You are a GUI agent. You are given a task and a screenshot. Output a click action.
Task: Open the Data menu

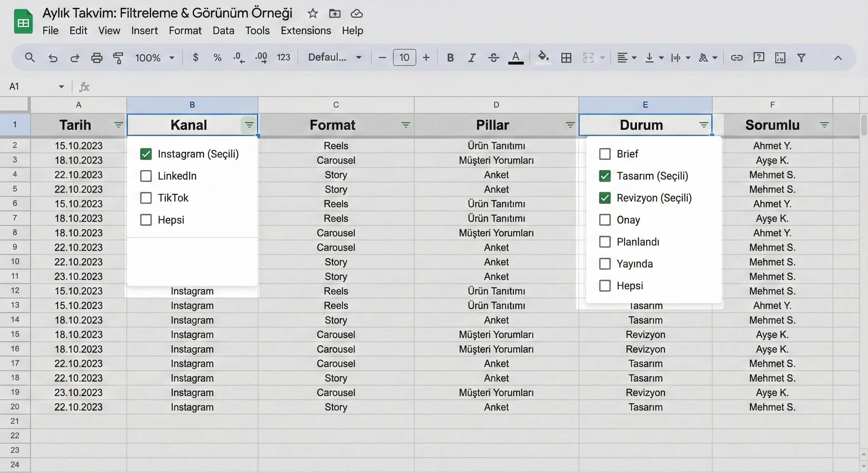[x=223, y=30]
